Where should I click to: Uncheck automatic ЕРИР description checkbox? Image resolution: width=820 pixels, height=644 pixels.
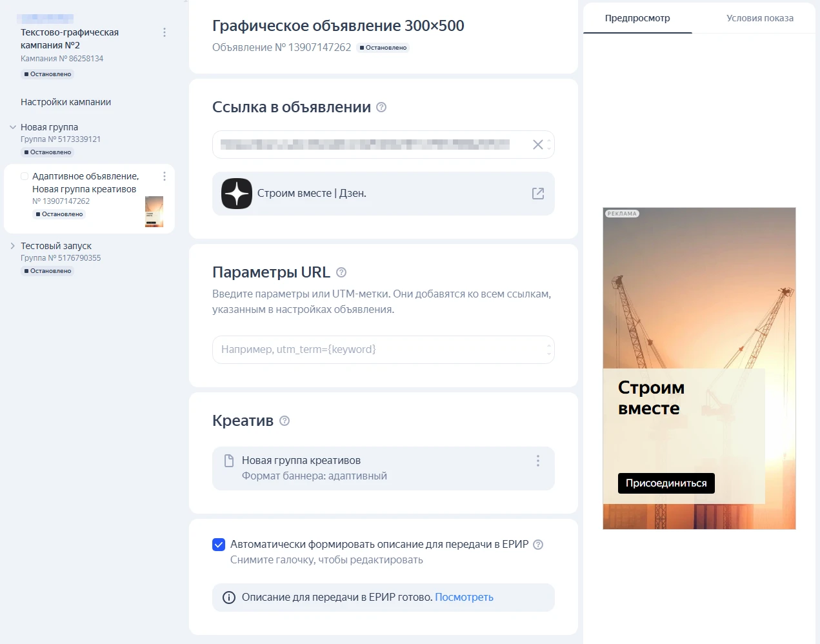(x=219, y=545)
